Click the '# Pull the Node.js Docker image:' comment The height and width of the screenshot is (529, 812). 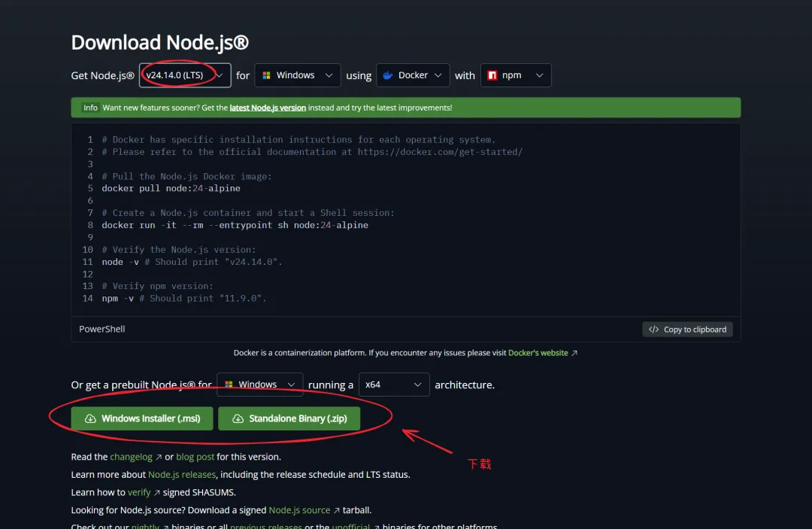click(x=187, y=177)
